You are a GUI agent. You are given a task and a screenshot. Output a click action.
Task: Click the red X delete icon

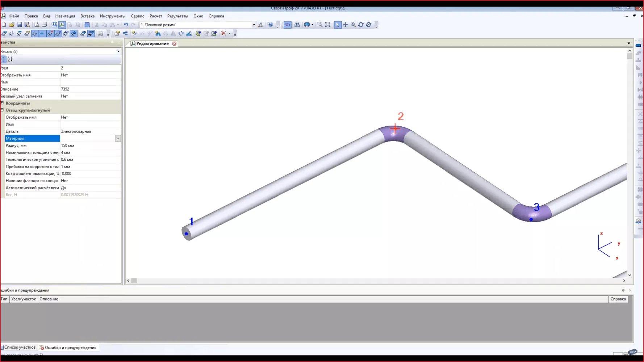coord(224,33)
